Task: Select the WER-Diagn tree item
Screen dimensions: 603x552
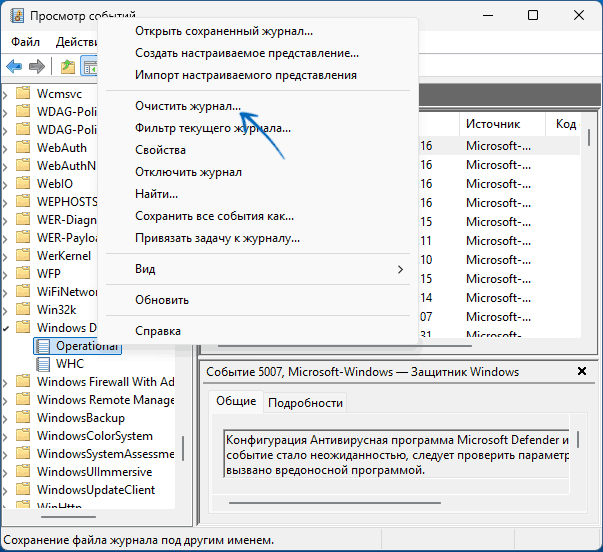Action: point(67,219)
